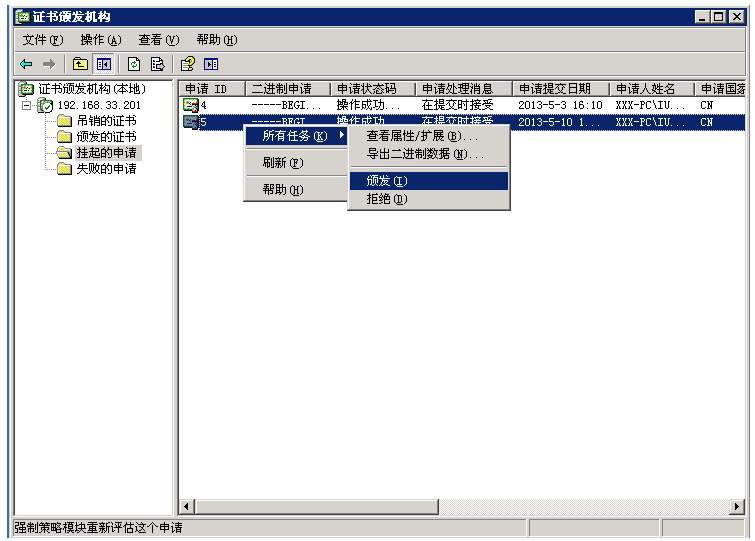This screenshot has width=755, height=541.
Task: Click the last toolbar icon next to Help
Action: pos(211,64)
